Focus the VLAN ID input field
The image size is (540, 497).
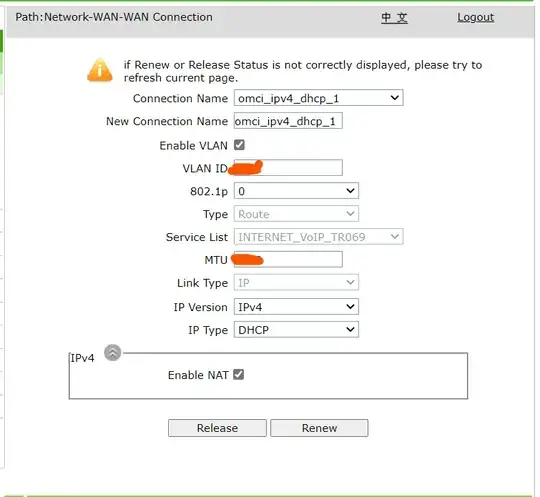click(x=288, y=168)
